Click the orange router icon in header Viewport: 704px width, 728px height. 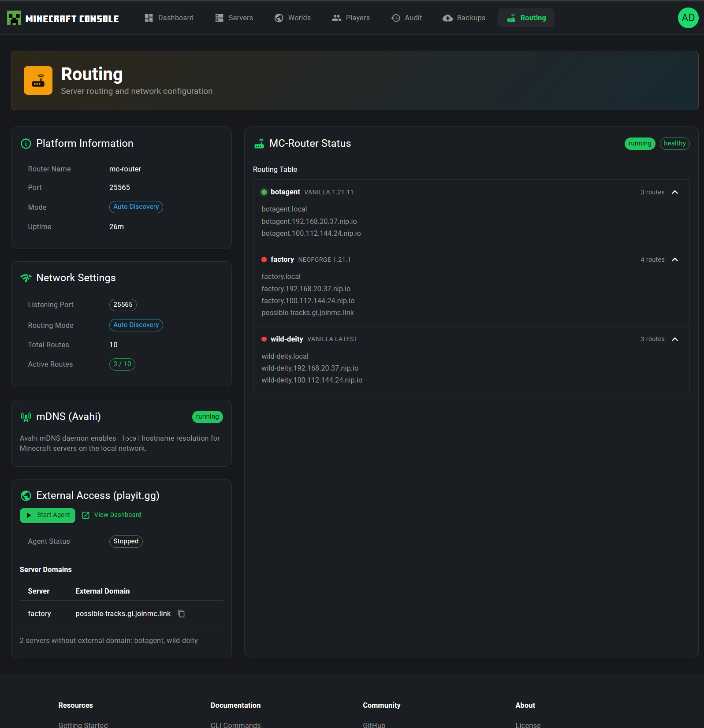pos(38,80)
